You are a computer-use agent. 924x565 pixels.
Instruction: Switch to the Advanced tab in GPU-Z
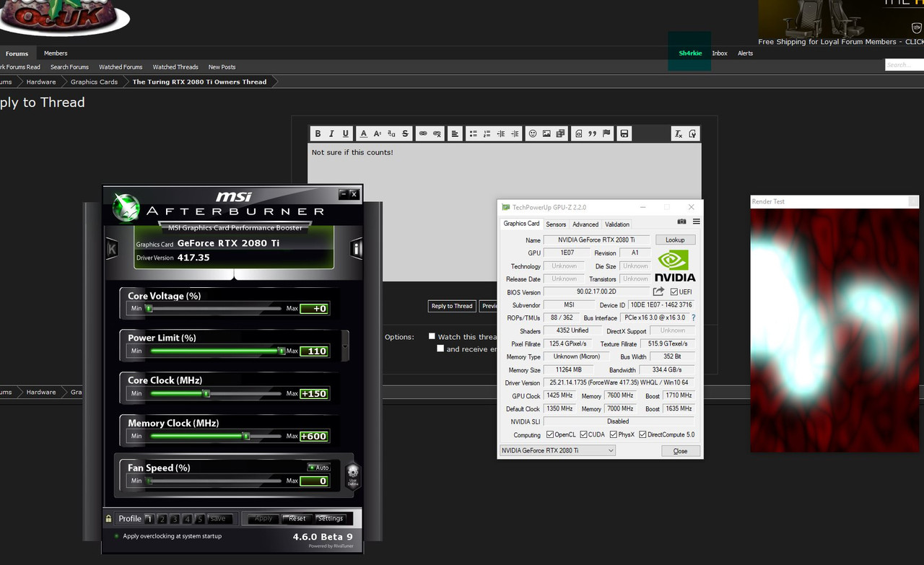click(x=585, y=224)
